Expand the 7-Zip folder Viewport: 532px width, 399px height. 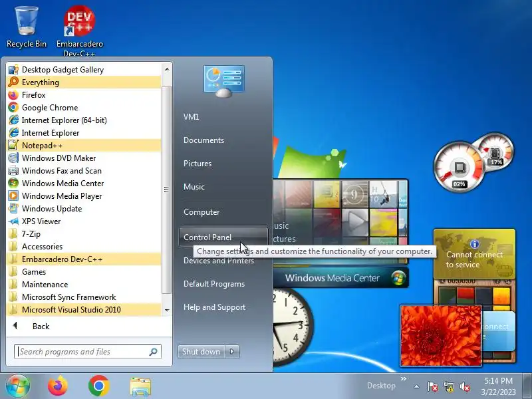click(x=84, y=234)
